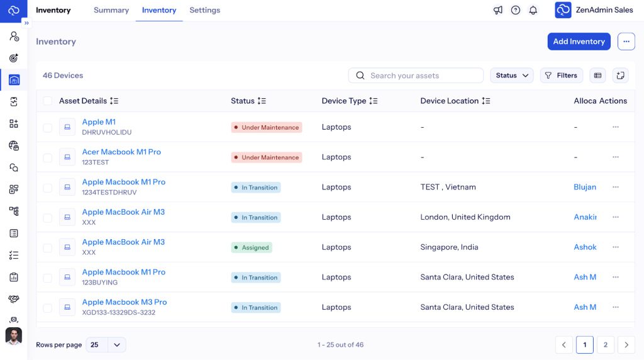
Task: Click the table column view icon
Action: pyautogui.click(x=598, y=76)
